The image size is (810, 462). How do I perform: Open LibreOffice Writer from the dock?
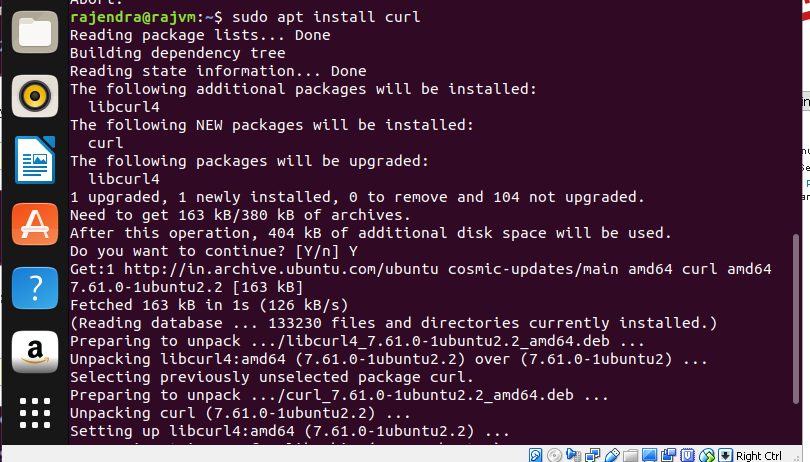click(34, 160)
